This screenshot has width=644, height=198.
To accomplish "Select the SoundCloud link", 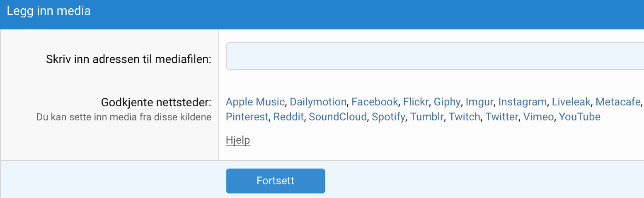I will pyautogui.click(x=338, y=117).
